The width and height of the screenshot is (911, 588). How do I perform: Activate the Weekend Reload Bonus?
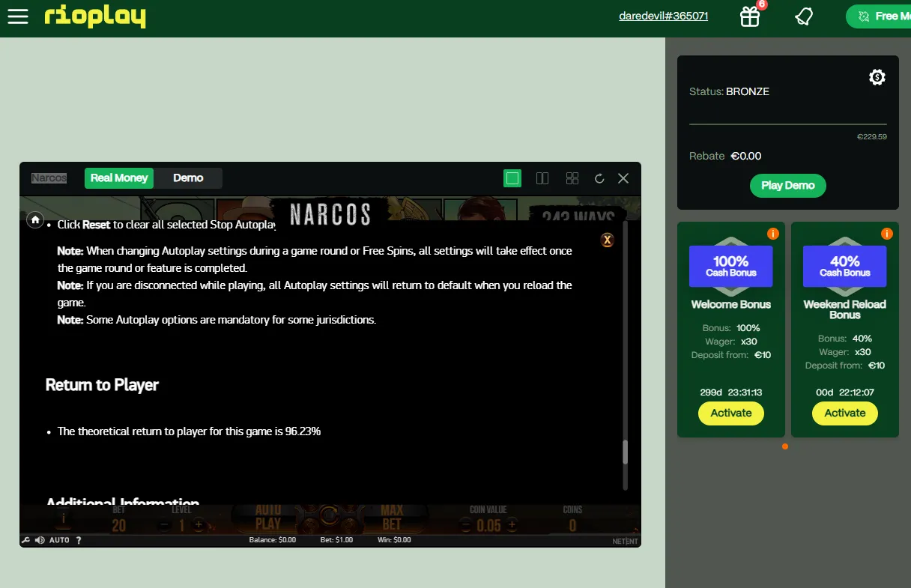[x=845, y=413]
